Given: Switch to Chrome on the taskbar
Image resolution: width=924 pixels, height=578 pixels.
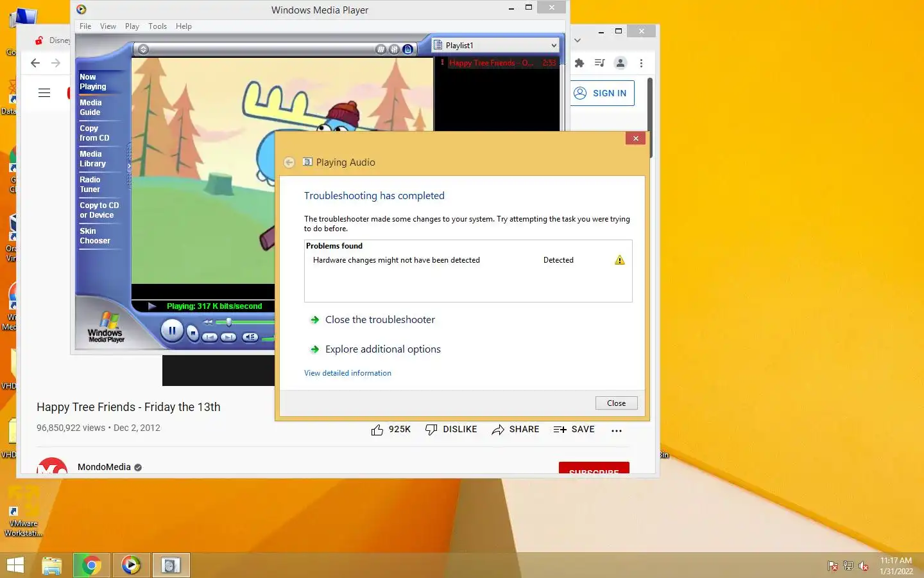Looking at the screenshot, I should click(91, 565).
